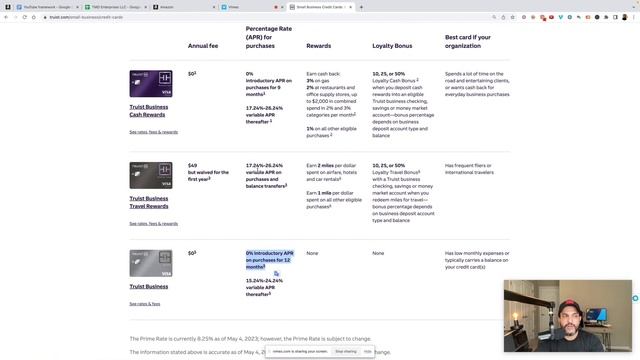Open the Extensions puzzle piece menu
This screenshot has height=360, width=640.
[x=606, y=17]
